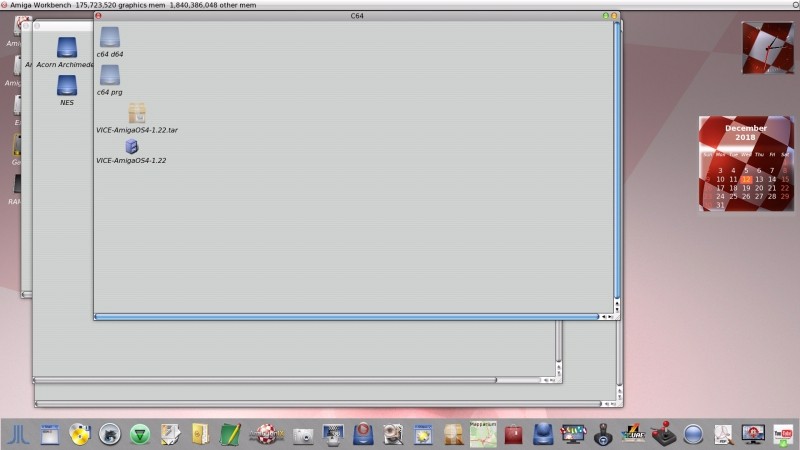Open the paper notes dock icon
The image size is (800, 450).
170,435
